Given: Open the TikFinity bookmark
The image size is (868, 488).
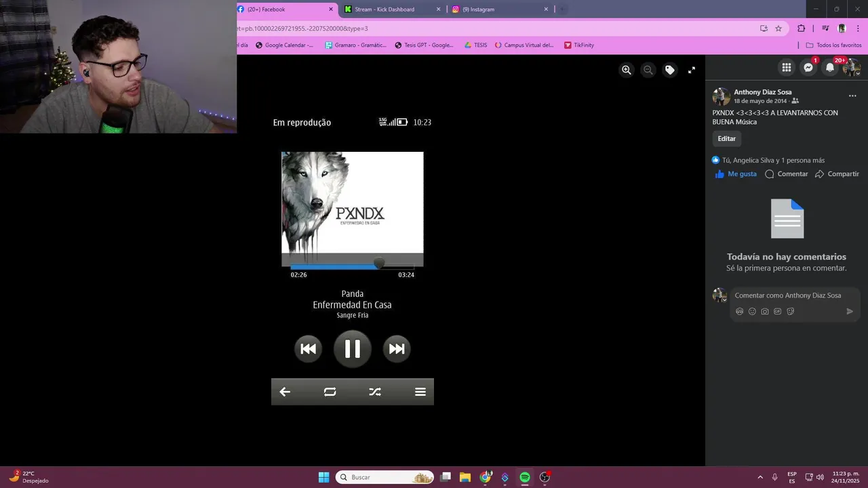Looking at the screenshot, I should pyautogui.click(x=578, y=45).
